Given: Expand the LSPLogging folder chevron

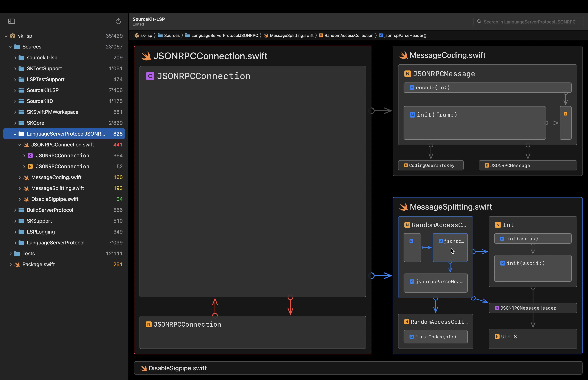Looking at the screenshot, I should pos(15,232).
